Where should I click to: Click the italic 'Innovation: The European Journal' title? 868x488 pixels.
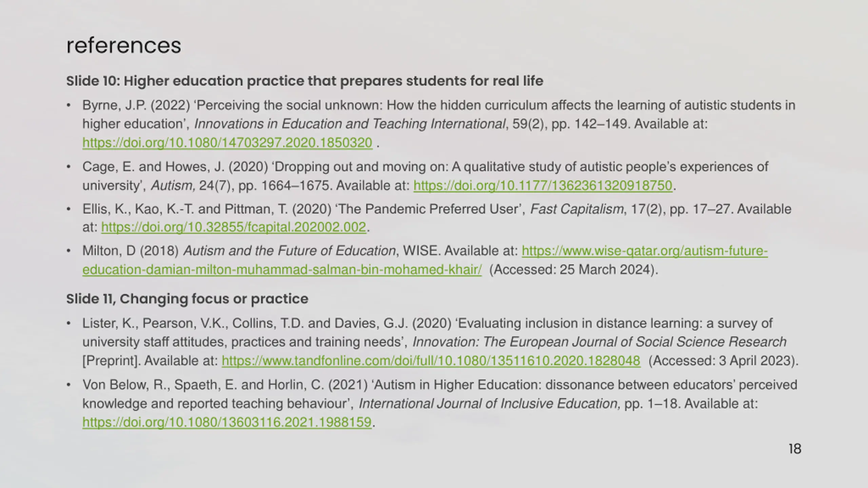point(599,342)
